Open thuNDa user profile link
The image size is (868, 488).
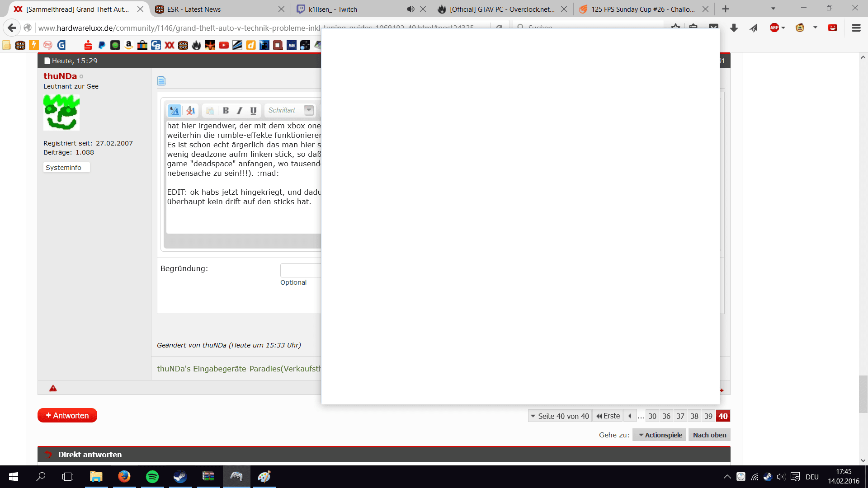point(60,76)
